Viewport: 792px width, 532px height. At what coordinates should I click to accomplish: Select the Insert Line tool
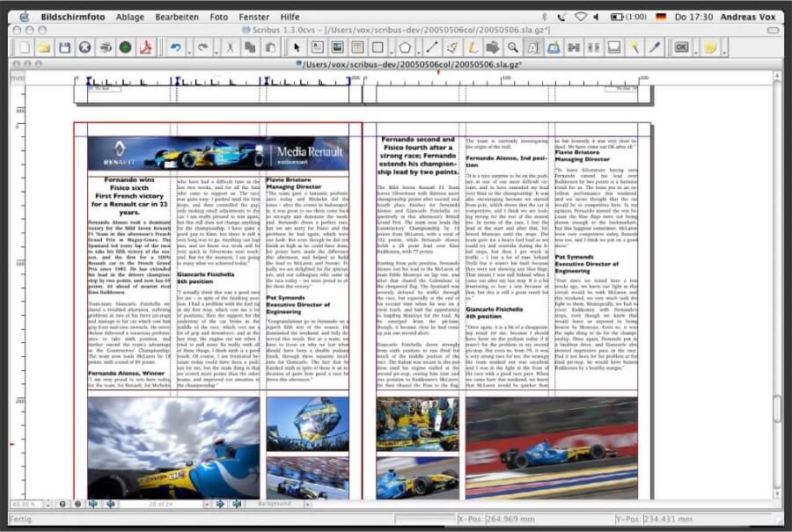(x=432, y=48)
